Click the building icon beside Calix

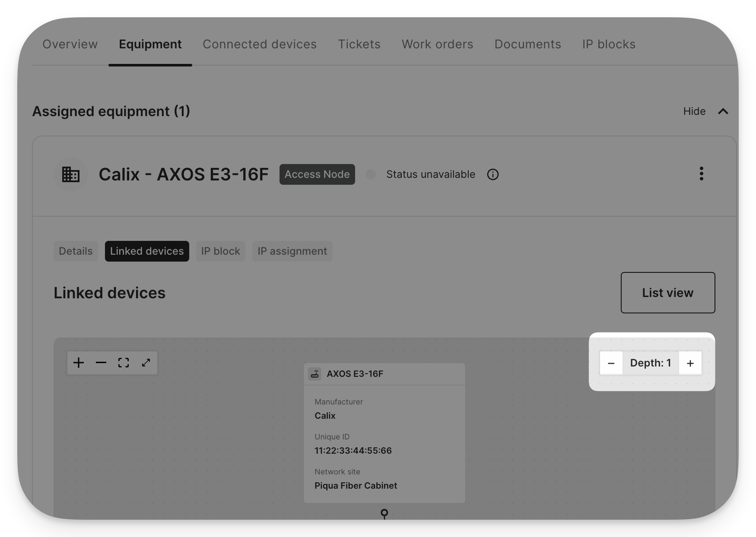tap(71, 174)
